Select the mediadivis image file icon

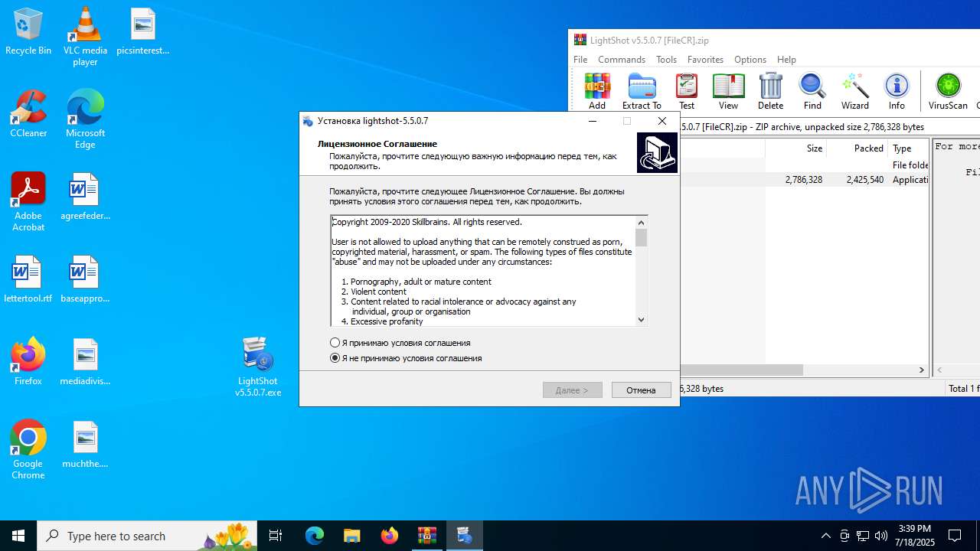click(85, 363)
